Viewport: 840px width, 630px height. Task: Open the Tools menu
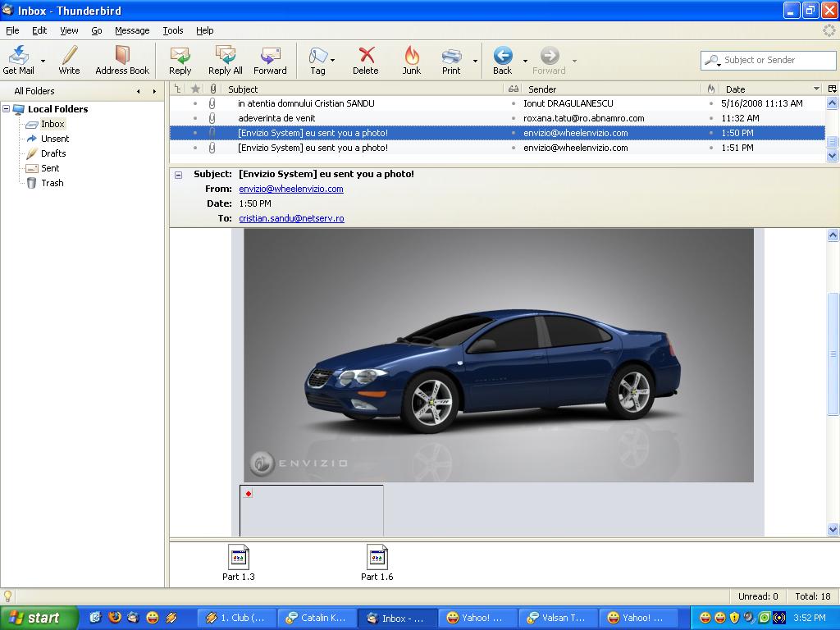tap(173, 30)
